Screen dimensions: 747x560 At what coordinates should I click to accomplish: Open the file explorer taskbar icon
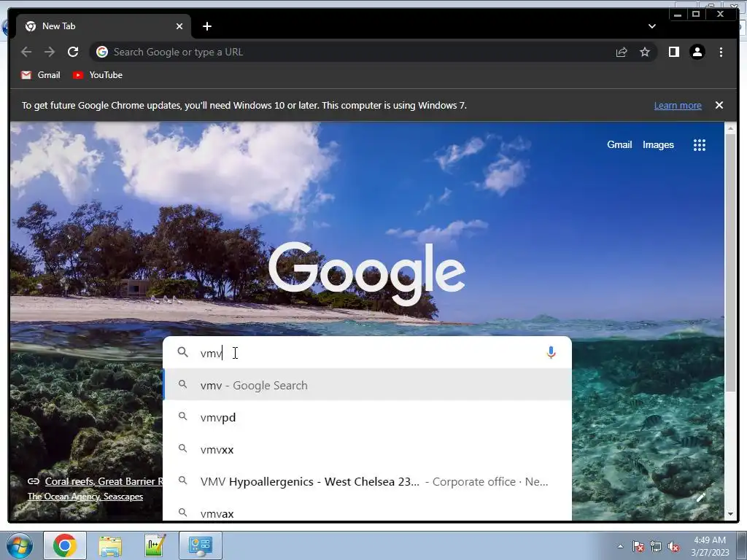(110, 545)
